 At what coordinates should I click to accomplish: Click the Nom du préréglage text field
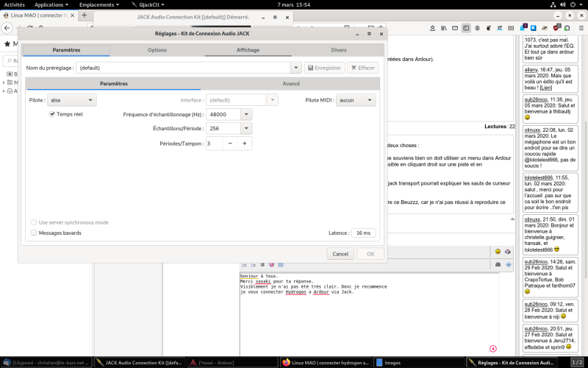(x=183, y=68)
